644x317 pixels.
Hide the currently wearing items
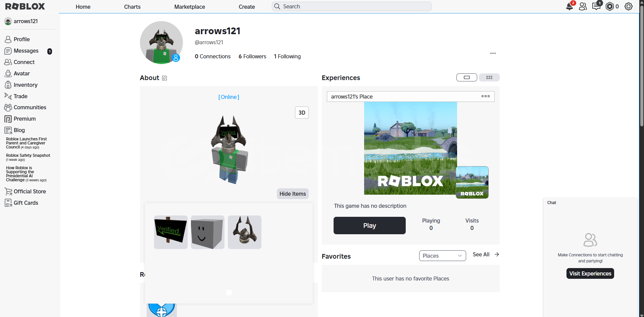pyautogui.click(x=293, y=194)
